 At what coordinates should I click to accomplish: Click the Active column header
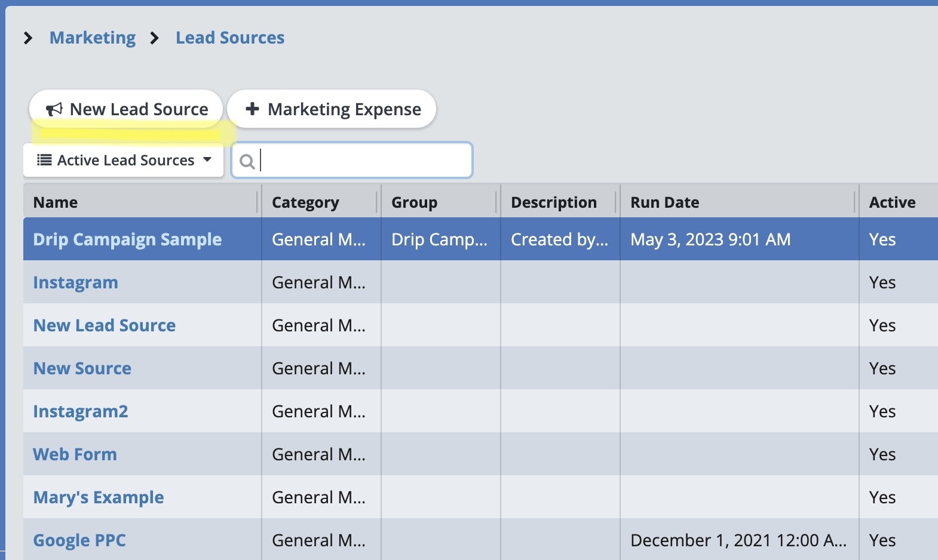point(892,202)
